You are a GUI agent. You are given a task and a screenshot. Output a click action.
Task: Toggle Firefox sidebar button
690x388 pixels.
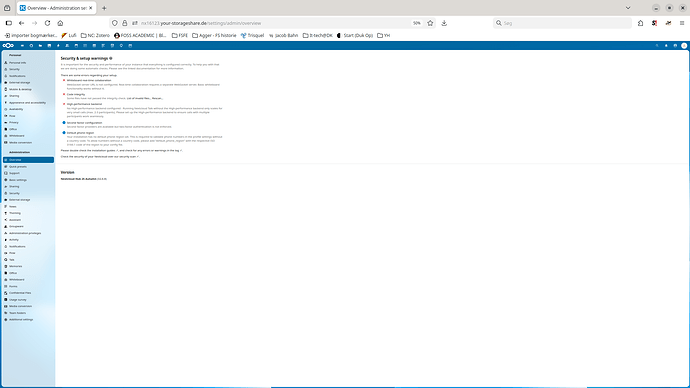pyautogui.click(x=8, y=23)
